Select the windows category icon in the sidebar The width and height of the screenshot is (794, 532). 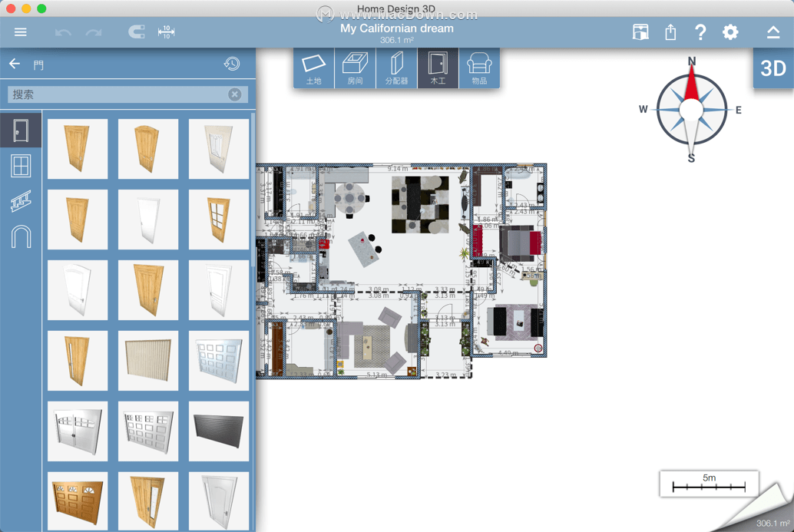pos(21,166)
